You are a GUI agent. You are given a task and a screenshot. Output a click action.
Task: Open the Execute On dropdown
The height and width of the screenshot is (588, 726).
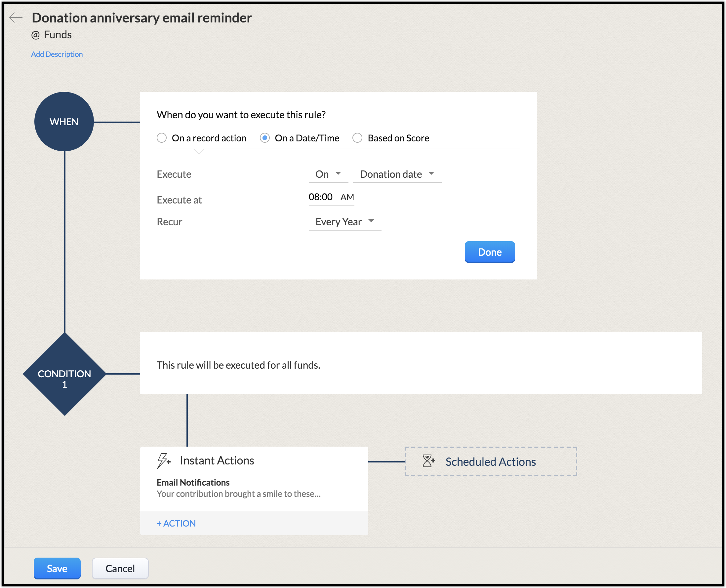[328, 174]
